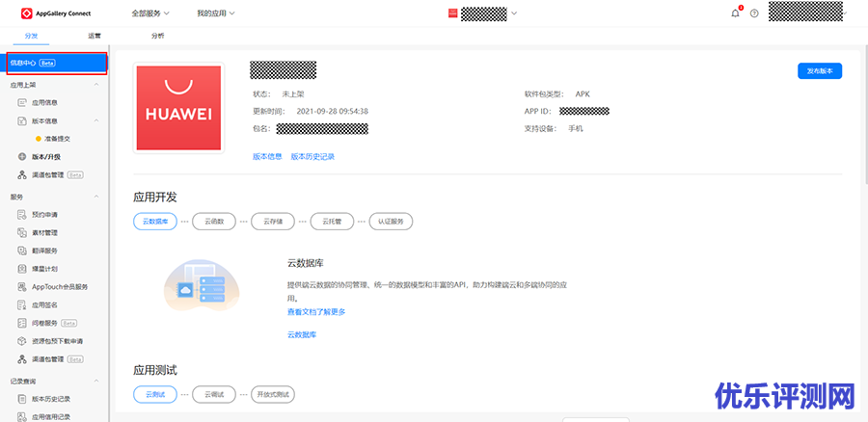Open the notification bell

coord(736,13)
